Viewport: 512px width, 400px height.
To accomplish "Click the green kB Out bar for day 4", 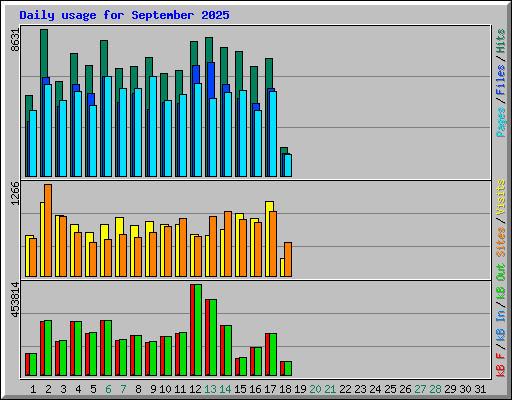I will click(x=78, y=349).
